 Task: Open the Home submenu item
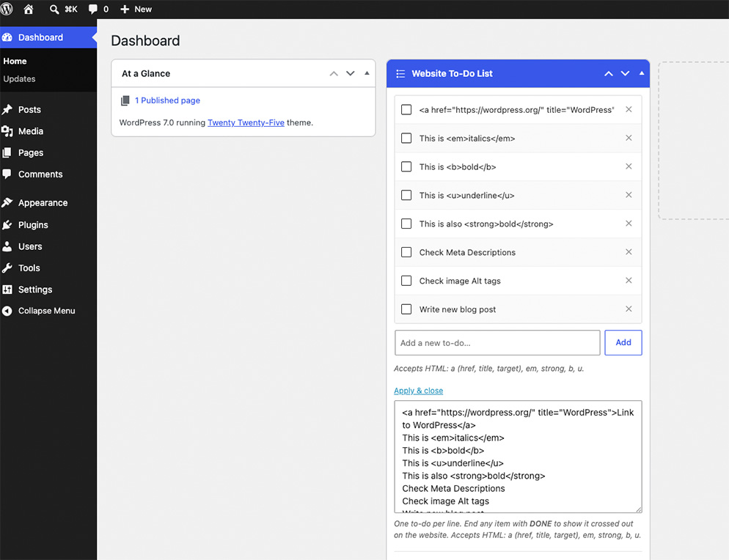(x=15, y=61)
